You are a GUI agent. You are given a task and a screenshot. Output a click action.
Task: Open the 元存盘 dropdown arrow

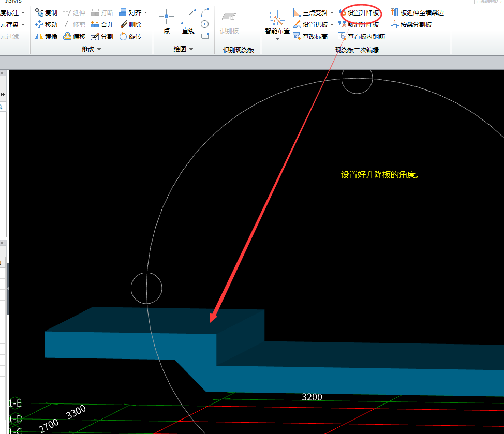(23, 25)
